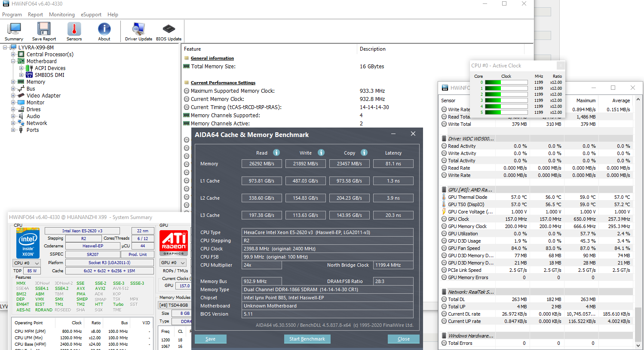Collapse the Motherboard node
The height and width of the screenshot is (350, 644).
click(x=13, y=61)
